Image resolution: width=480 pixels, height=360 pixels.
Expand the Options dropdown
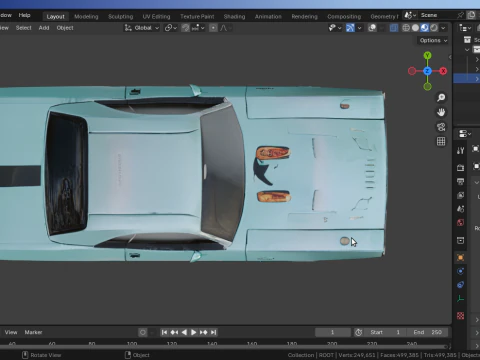(433, 40)
